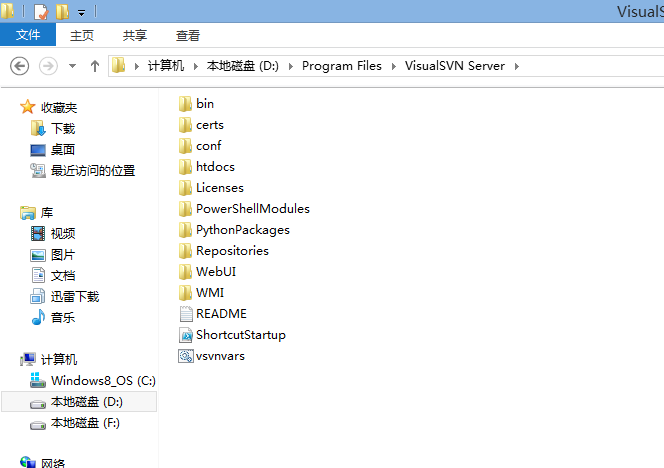Open the 文档 library
The height and width of the screenshot is (468, 664).
pyautogui.click(x=63, y=276)
